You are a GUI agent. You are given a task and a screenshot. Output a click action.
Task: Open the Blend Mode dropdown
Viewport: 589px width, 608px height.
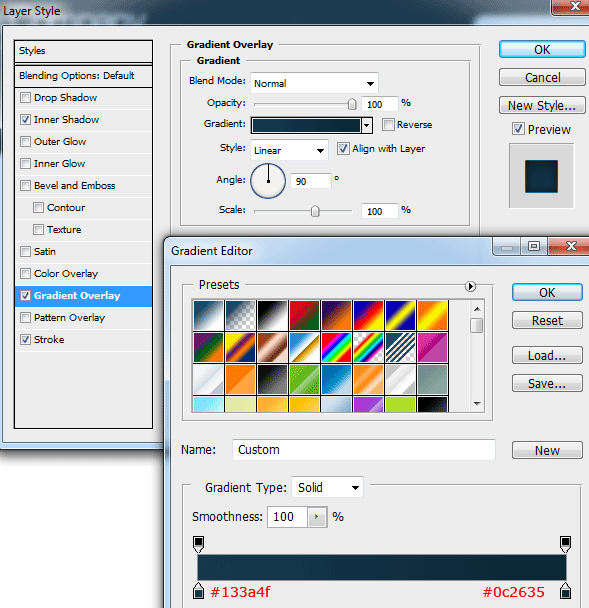click(x=314, y=83)
